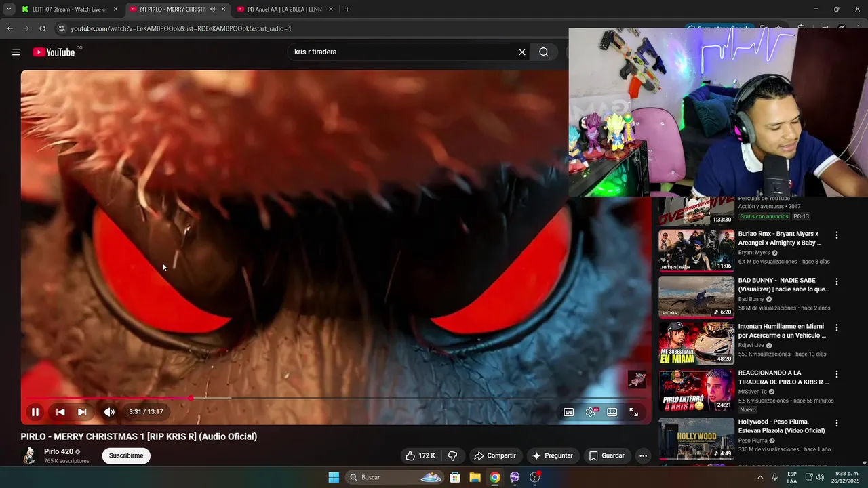The width and height of the screenshot is (868, 488).
Task: Open File Explorer from taskbar
Action: [x=475, y=477]
